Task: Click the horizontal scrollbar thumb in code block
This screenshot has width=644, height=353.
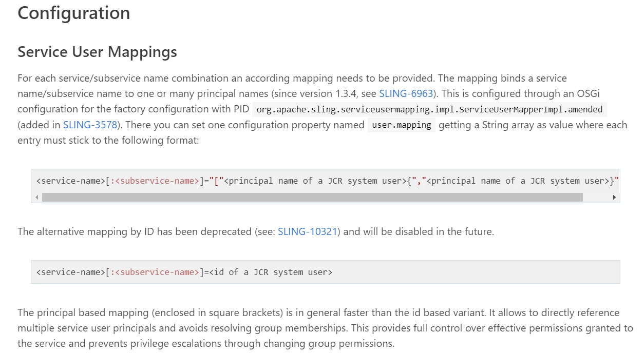Action: pos(312,197)
